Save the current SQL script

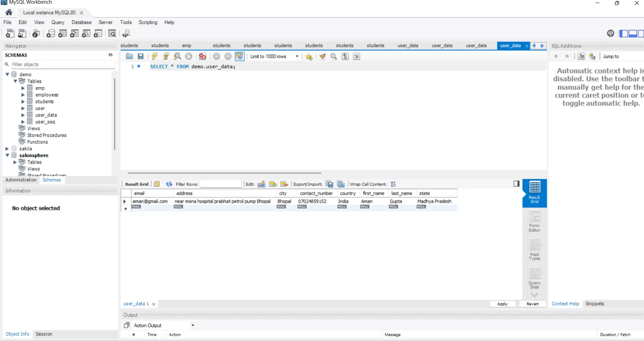click(141, 56)
